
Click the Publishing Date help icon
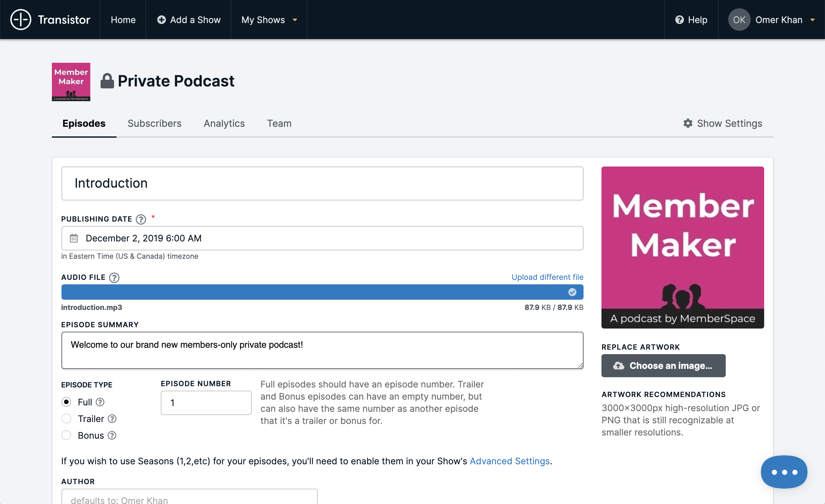[141, 219]
